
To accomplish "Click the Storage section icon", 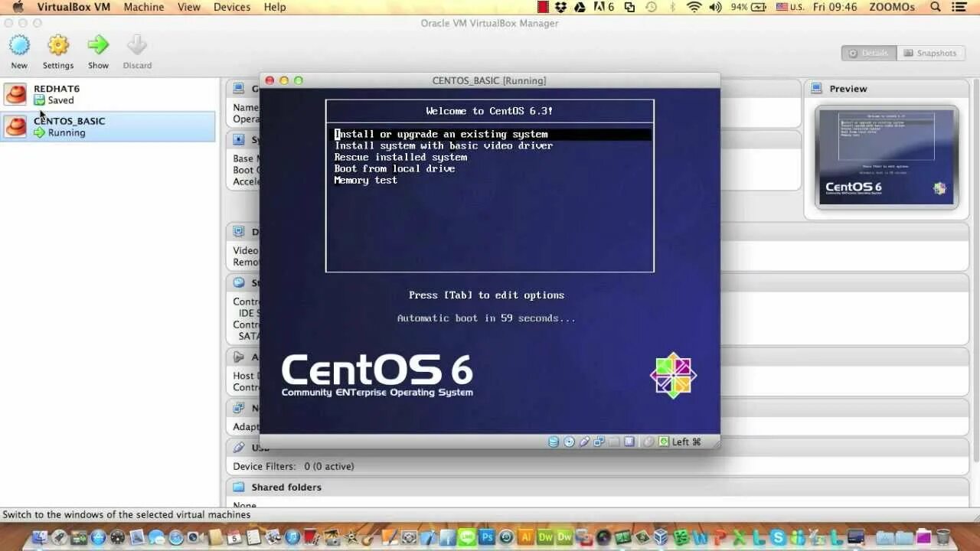I will (239, 283).
